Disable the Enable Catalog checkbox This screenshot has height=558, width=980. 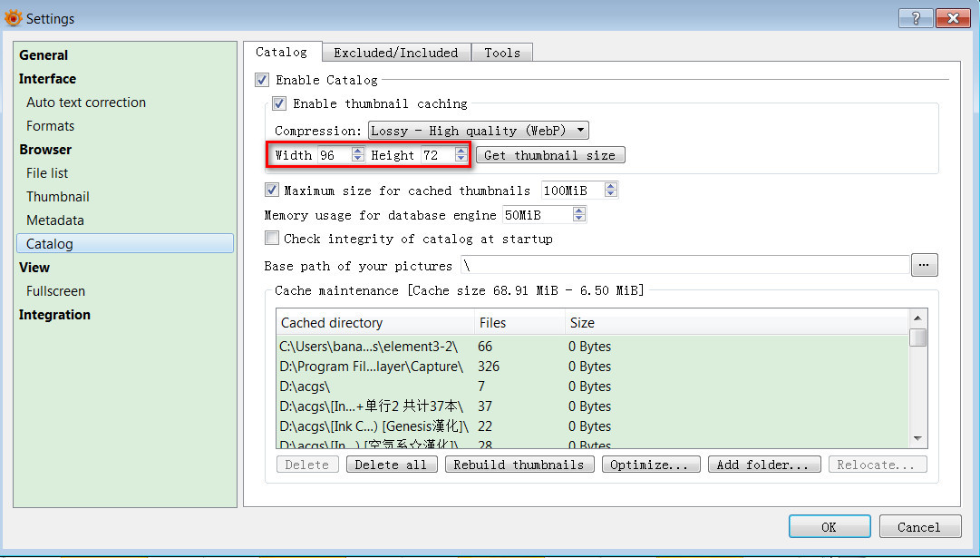click(263, 80)
